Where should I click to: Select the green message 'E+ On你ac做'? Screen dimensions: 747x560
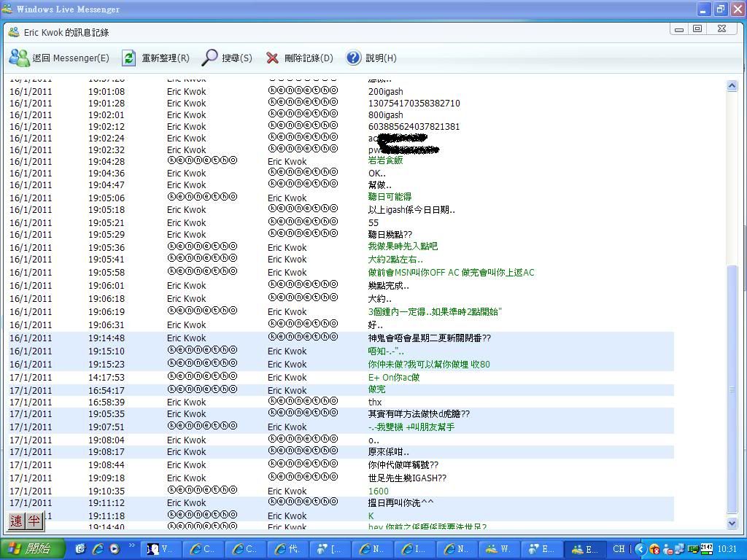[394, 377]
